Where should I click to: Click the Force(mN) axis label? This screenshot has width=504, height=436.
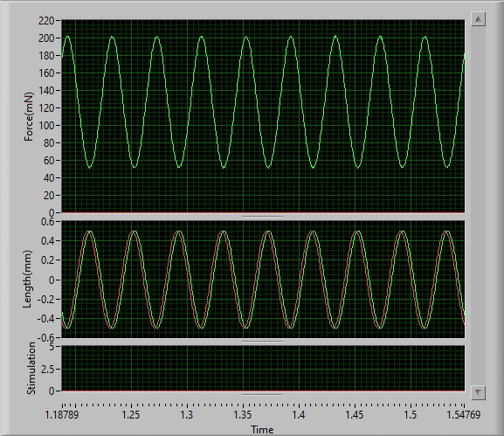(x=29, y=117)
